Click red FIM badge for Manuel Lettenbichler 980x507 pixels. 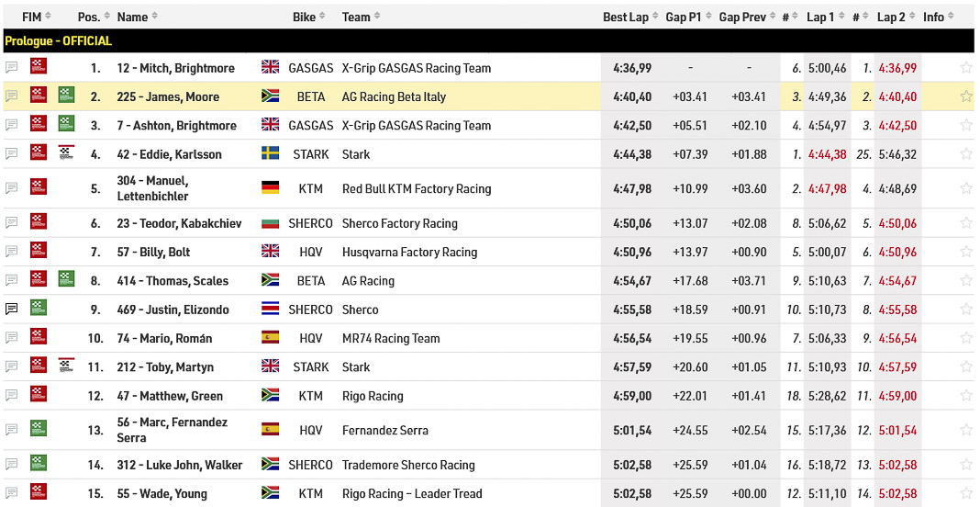point(39,186)
